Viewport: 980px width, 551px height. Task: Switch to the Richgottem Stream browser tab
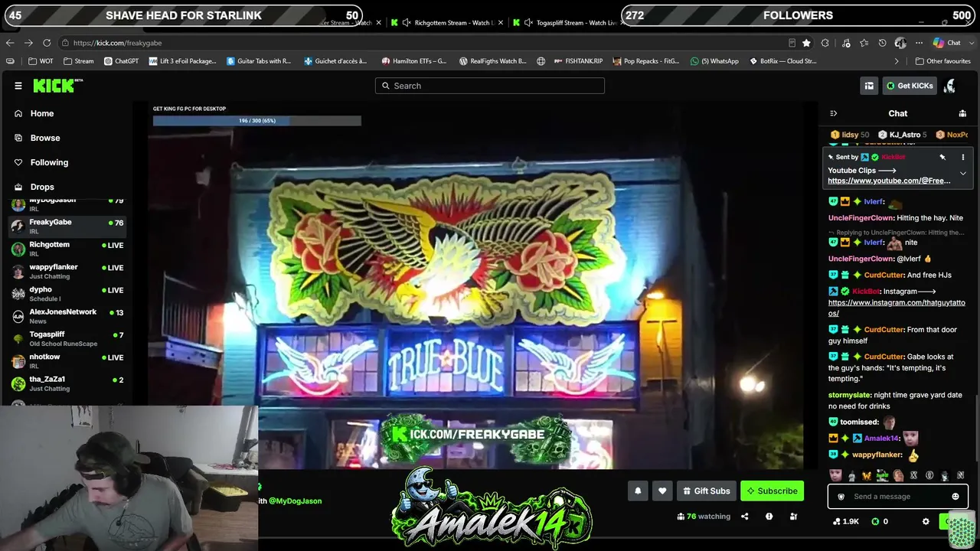coord(446,23)
